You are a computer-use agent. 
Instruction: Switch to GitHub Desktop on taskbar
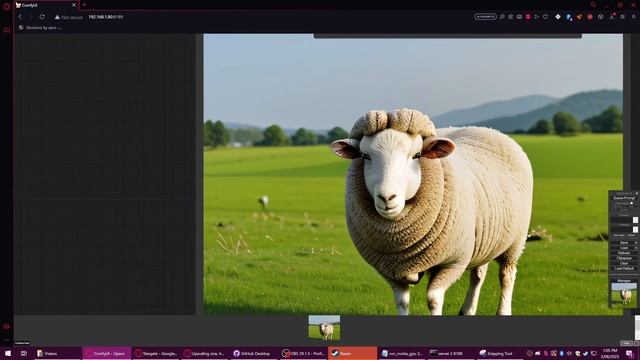[x=254, y=353]
